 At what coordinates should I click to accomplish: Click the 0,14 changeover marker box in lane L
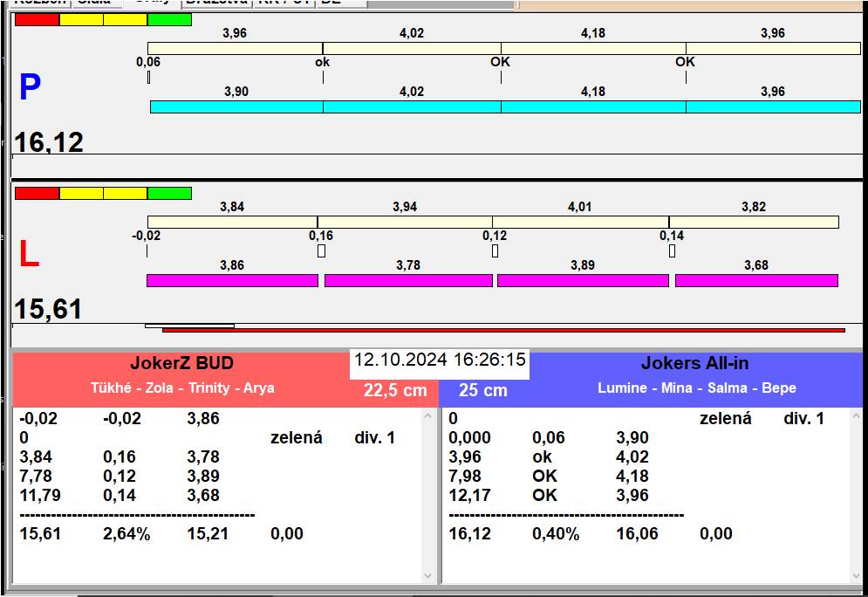pos(672,251)
